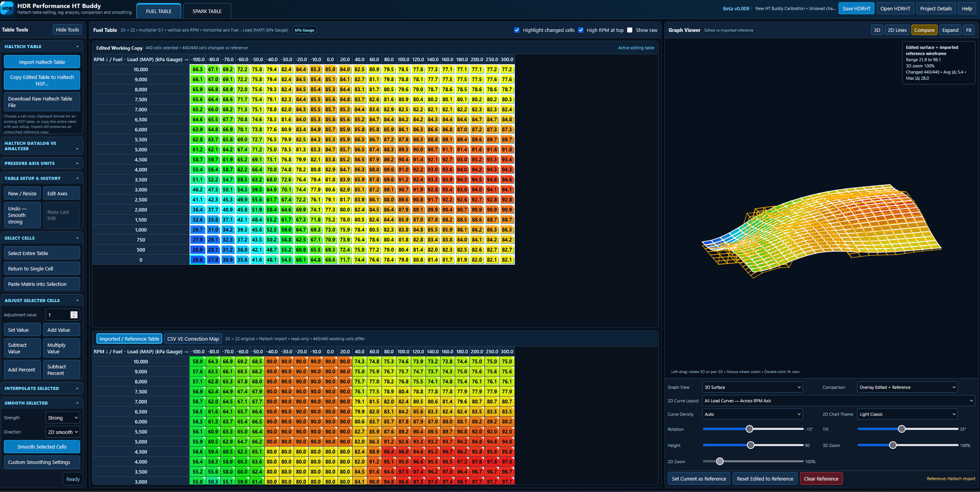Open the Graph View dropdown

point(752,387)
